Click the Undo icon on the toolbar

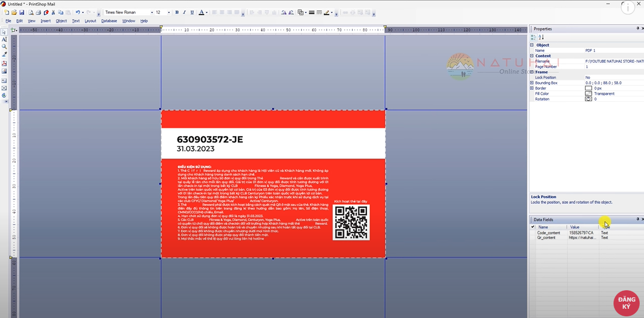point(78,12)
